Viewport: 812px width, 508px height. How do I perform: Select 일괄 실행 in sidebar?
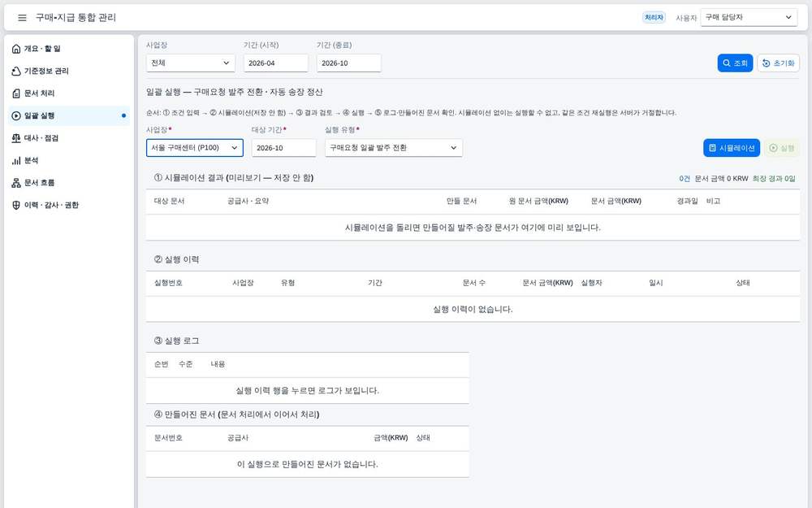[69, 115]
